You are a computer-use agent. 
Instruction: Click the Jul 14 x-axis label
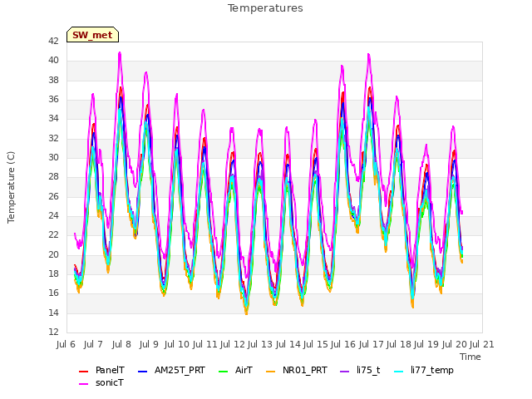click(288, 344)
